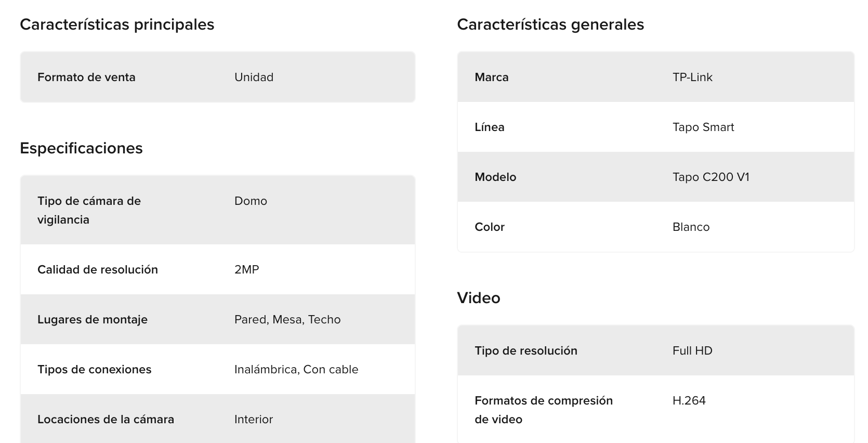Image resolution: width=868 pixels, height=443 pixels.
Task: Click the "Especificaciones" section heading
Action: [x=81, y=148]
